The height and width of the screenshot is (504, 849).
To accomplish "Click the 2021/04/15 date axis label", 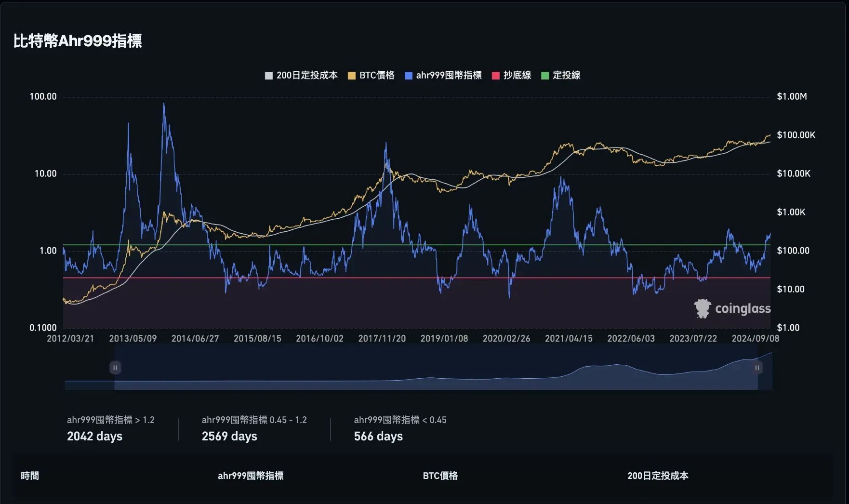I will pyautogui.click(x=569, y=339).
